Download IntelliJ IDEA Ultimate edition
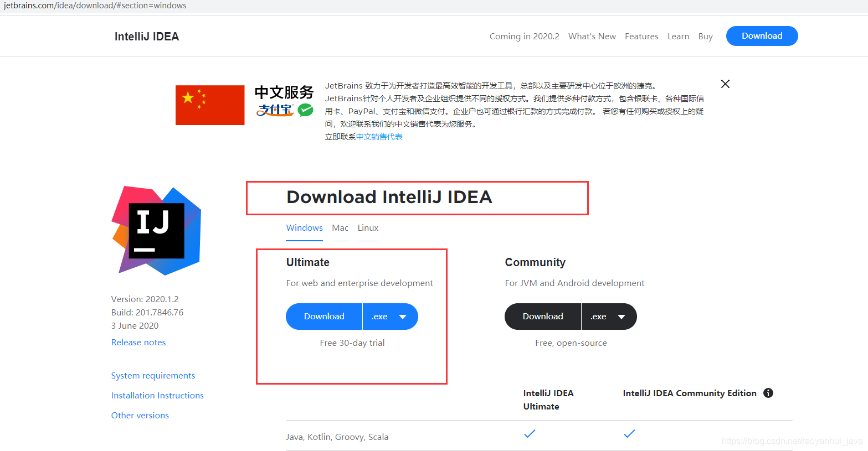The image size is (868, 451). (x=324, y=317)
